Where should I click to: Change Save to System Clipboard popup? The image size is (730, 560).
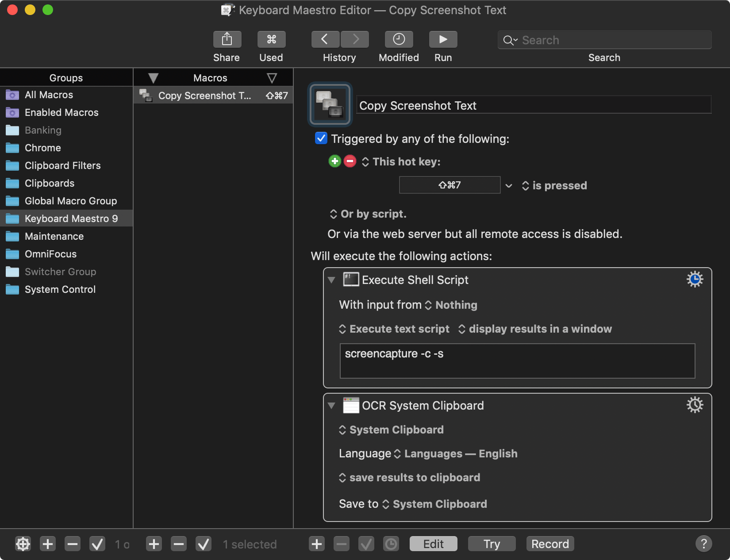[x=434, y=504]
